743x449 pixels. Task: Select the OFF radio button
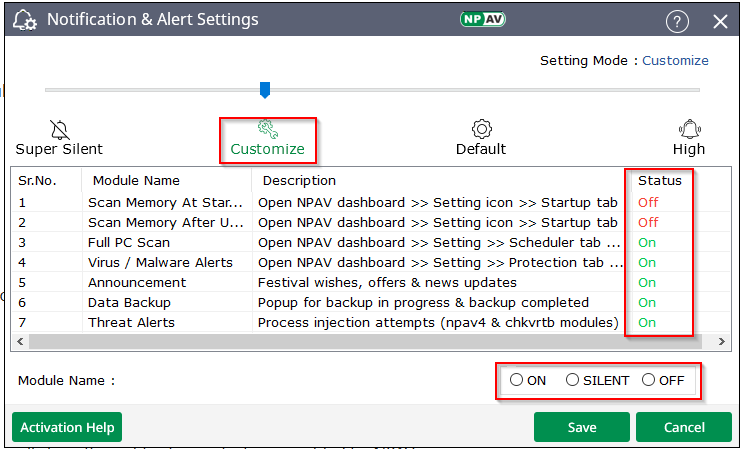(x=648, y=380)
